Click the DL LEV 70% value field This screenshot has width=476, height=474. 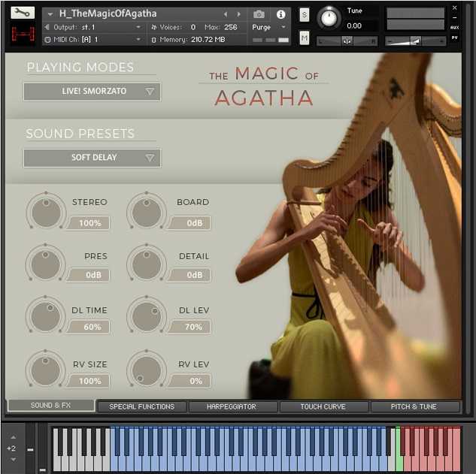(189, 327)
